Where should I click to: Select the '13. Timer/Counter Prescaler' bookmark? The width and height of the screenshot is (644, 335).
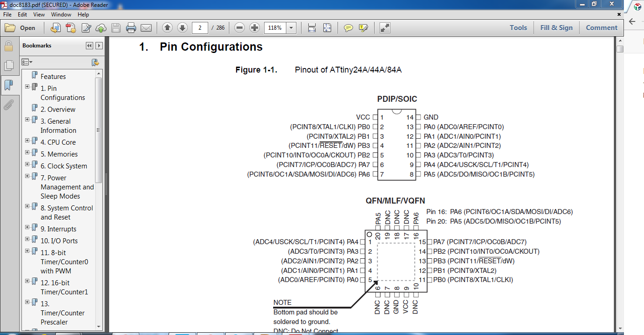tap(63, 313)
